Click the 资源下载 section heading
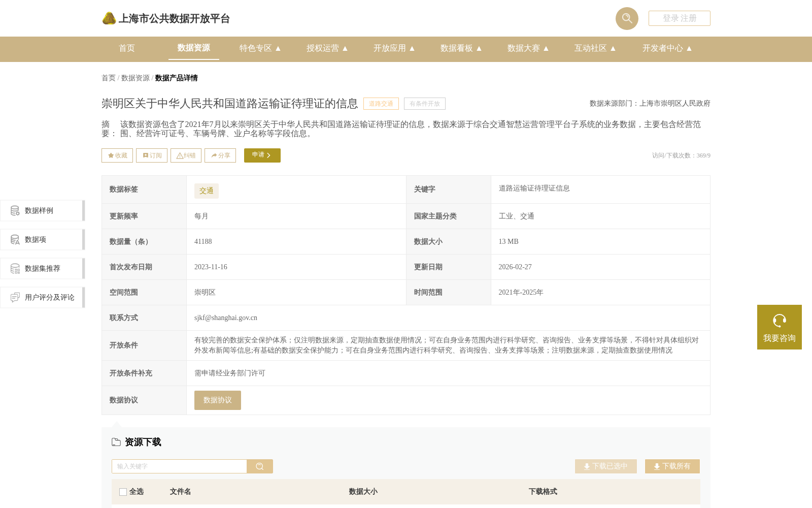Screen dimensions: 812x508 (x=143, y=442)
